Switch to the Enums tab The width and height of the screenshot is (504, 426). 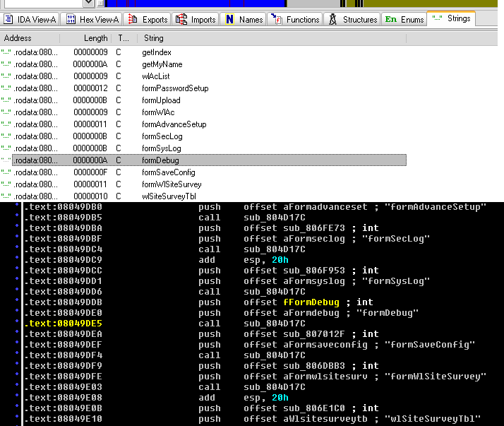tap(404, 20)
